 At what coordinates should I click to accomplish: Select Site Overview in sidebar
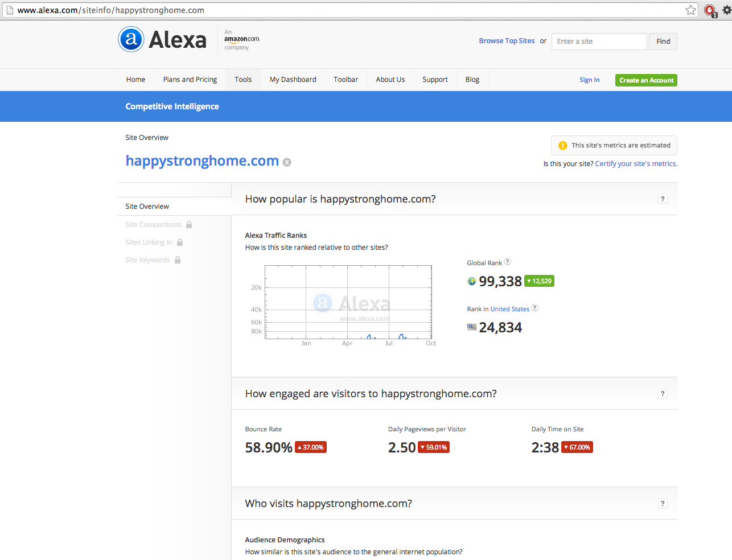pyautogui.click(x=174, y=206)
